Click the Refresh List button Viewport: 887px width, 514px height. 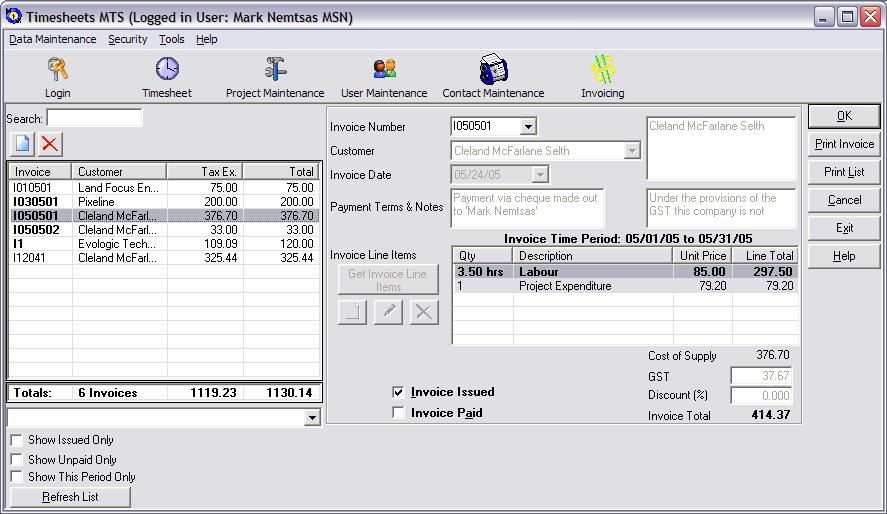70,497
